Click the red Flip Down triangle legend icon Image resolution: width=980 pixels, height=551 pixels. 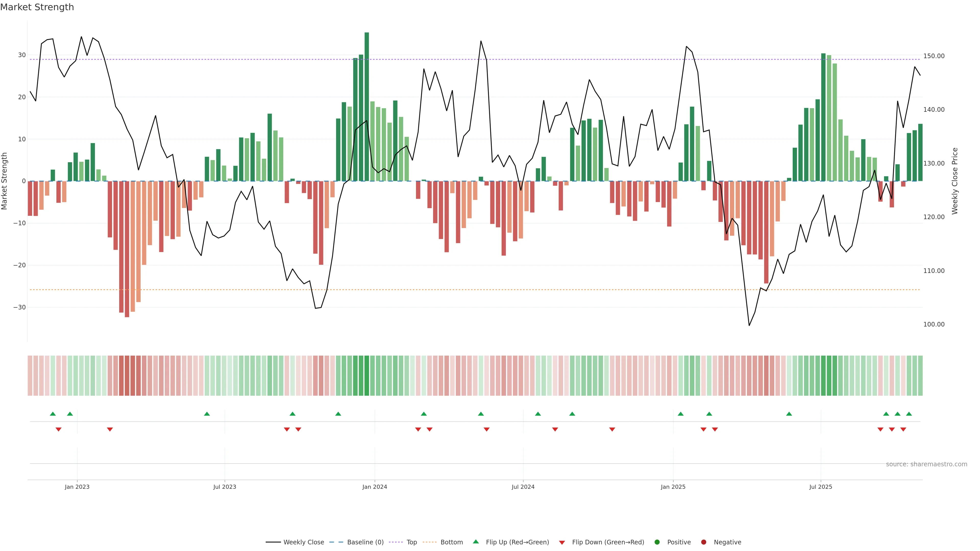[x=562, y=542]
